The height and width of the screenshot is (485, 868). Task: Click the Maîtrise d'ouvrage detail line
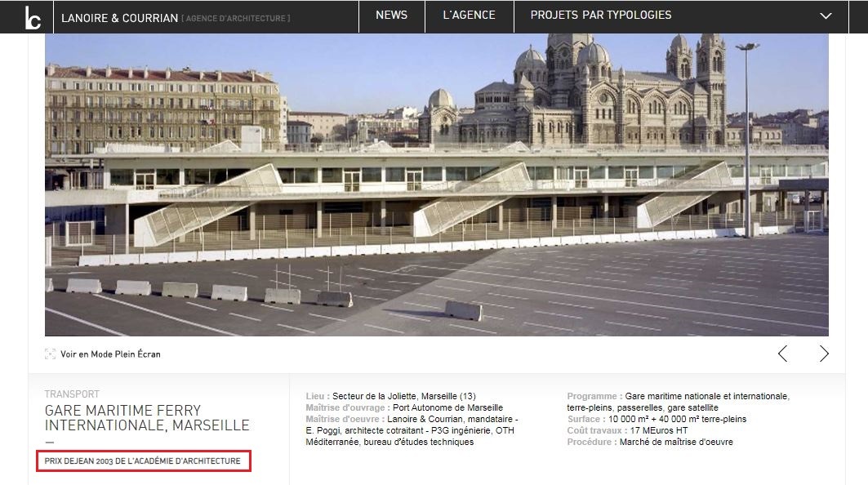[x=404, y=407]
